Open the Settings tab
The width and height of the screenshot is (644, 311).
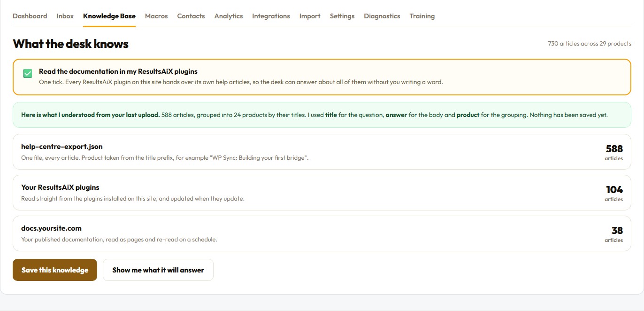click(342, 16)
